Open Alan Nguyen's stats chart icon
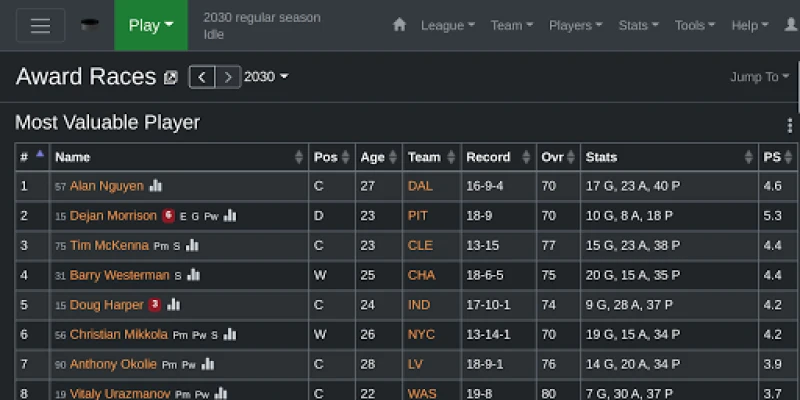 156,186
